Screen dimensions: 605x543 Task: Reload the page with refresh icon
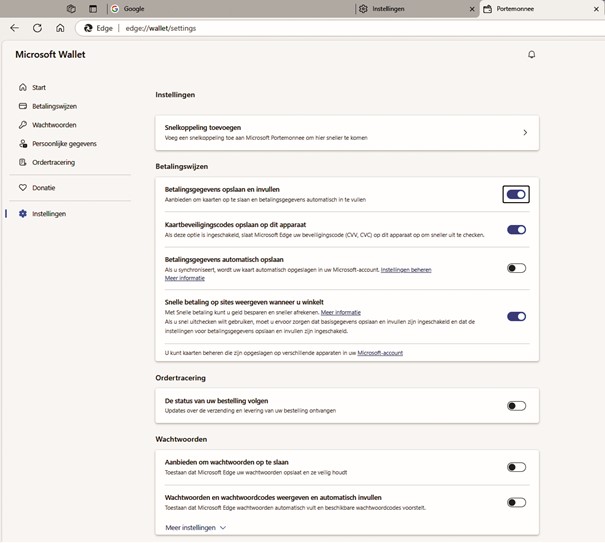37,28
